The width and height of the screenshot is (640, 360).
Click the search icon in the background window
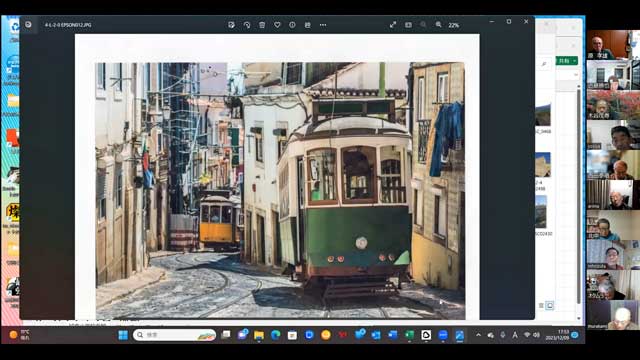(x=544, y=64)
